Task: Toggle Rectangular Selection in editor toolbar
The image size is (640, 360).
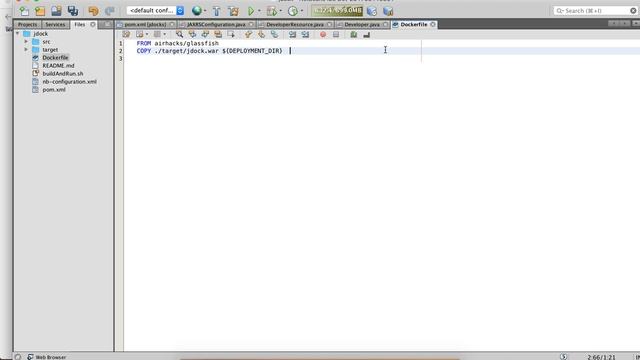Action: 231,35
